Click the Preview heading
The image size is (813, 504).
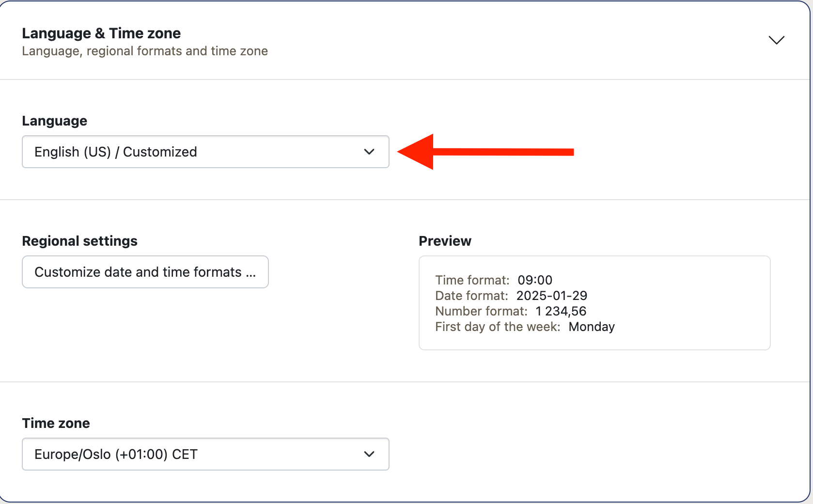coord(445,241)
